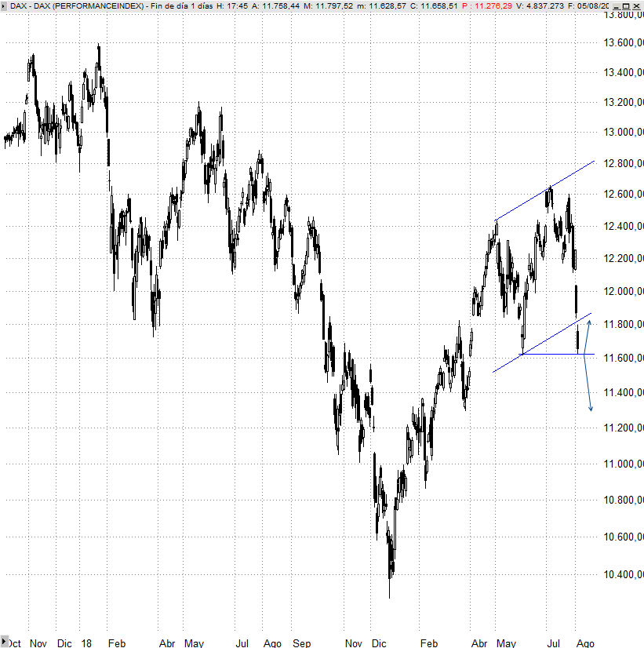Click the 13.200,00 price axis label

point(623,102)
